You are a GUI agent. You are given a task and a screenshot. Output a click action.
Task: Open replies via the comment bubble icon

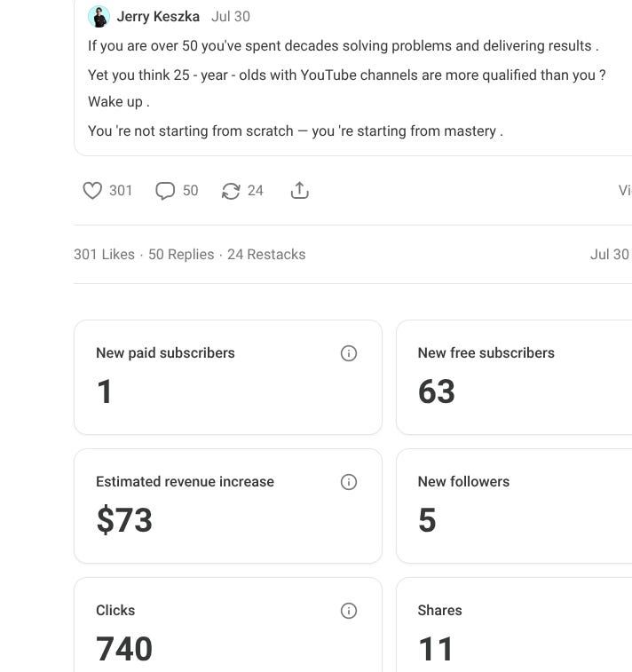pyautogui.click(x=165, y=191)
